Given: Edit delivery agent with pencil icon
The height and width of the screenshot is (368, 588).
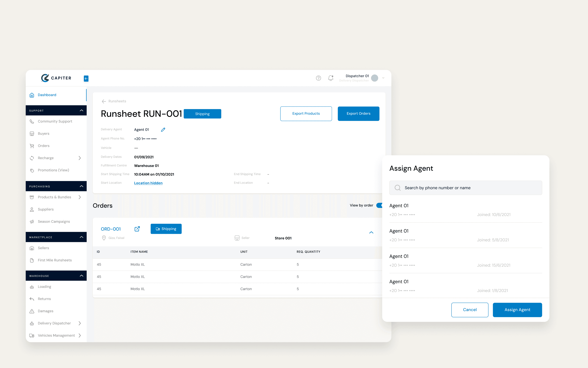Looking at the screenshot, I should click(163, 130).
